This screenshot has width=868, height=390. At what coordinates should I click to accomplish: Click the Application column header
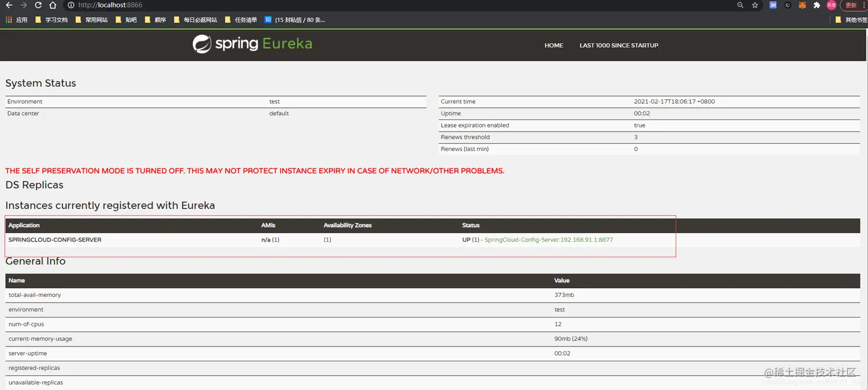pos(24,225)
